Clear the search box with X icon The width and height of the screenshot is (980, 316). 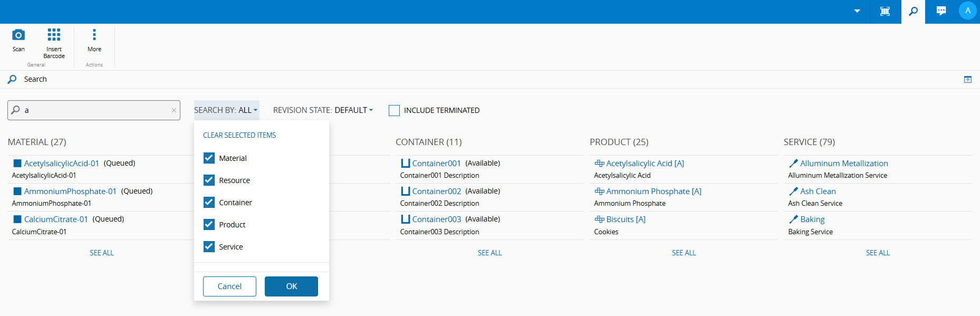[174, 110]
